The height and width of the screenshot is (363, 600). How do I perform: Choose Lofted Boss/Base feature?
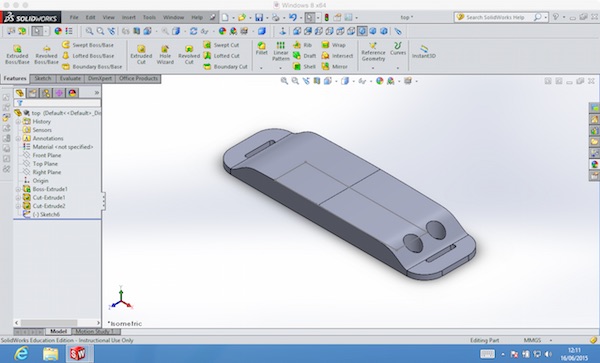88,56
